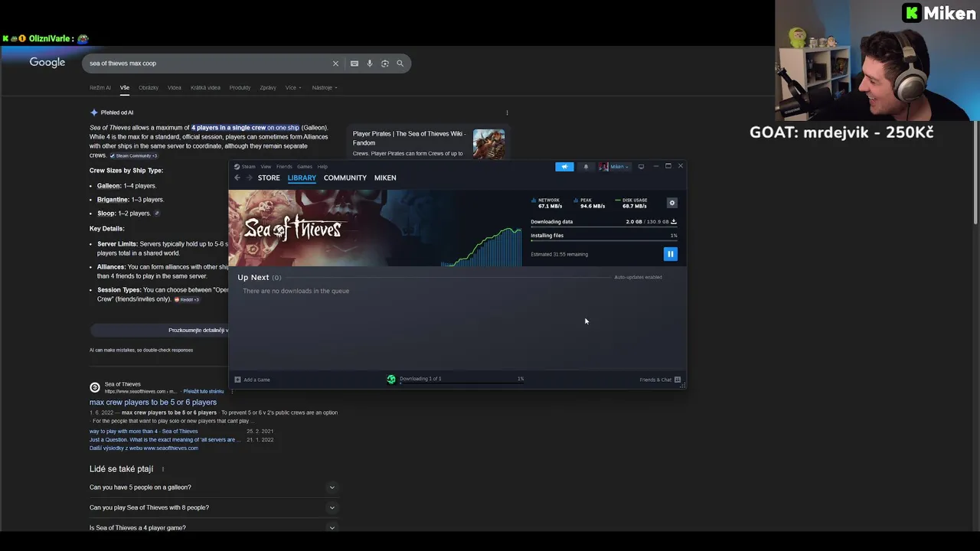Click the Google logo
The width and height of the screenshot is (980, 551).
(x=47, y=63)
